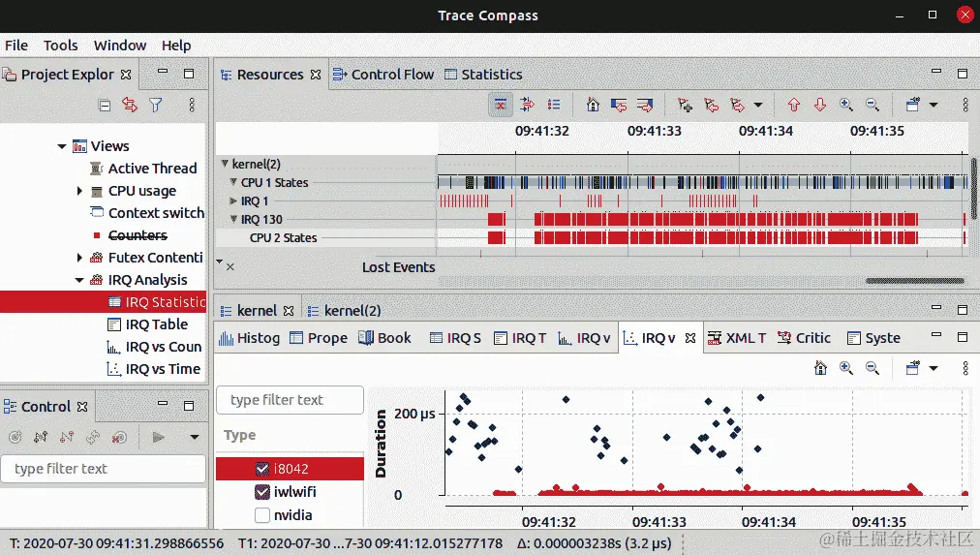Screen dimensions: 980x555
Task: Click the Resources vertical scrollbar
Action: (973, 188)
